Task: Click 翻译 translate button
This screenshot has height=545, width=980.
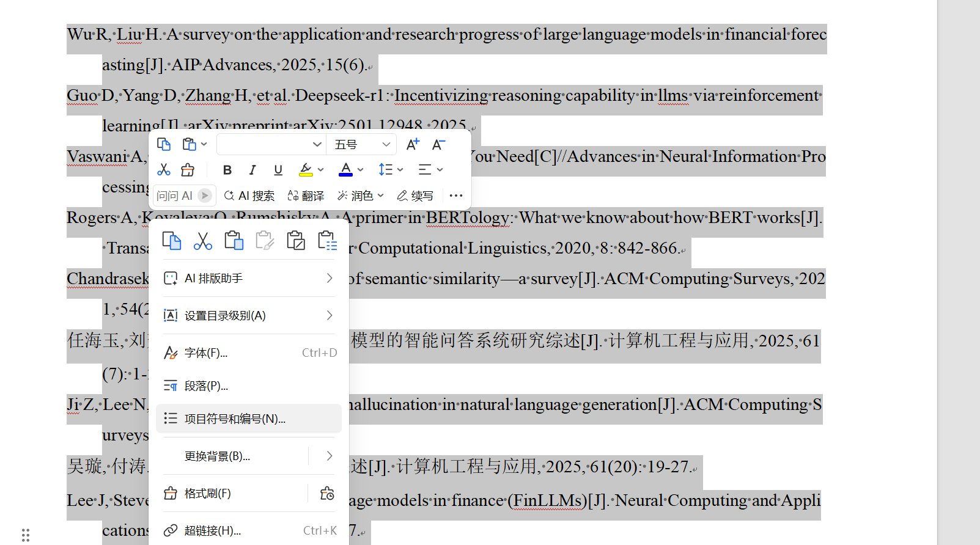Action: (306, 196)
